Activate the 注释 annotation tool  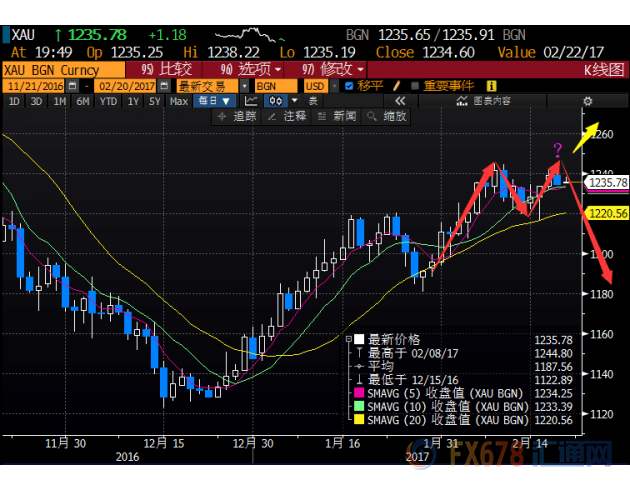coord(287,116)
